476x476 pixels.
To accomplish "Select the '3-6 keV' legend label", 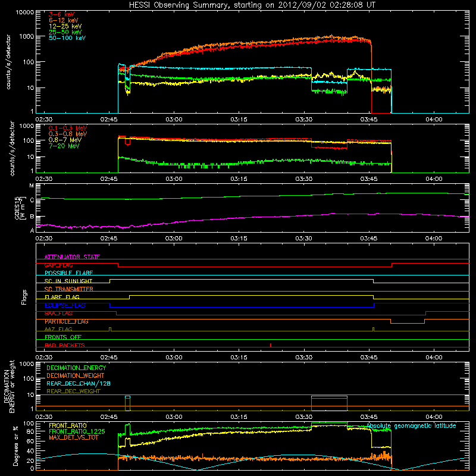I will (x=62, y=14).
